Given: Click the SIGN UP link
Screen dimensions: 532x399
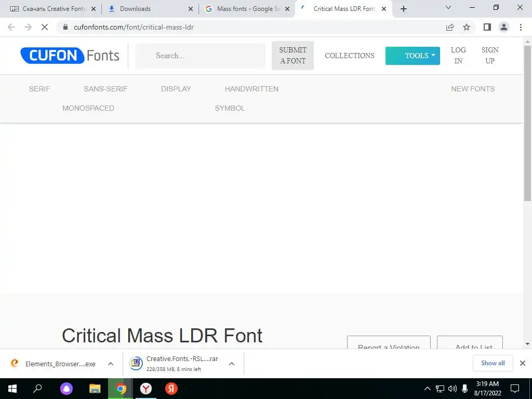Looking at the screenshot, I should point(490,55).
